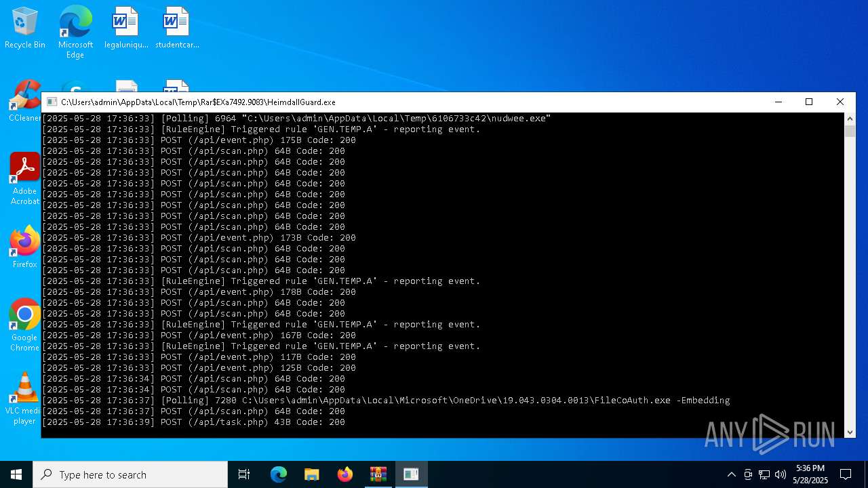Open the taskbar clock showing 5:36 PM

(810, 474)
